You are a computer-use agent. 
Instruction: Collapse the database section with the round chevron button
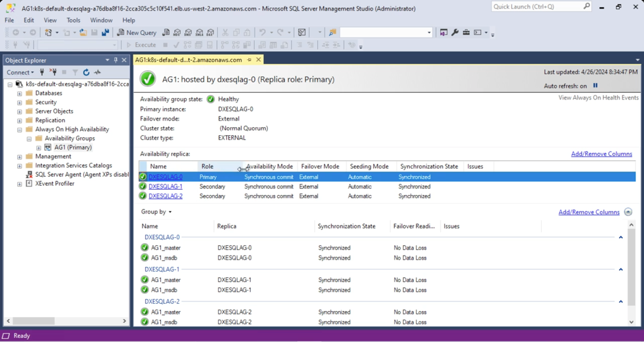coord(628,212)
